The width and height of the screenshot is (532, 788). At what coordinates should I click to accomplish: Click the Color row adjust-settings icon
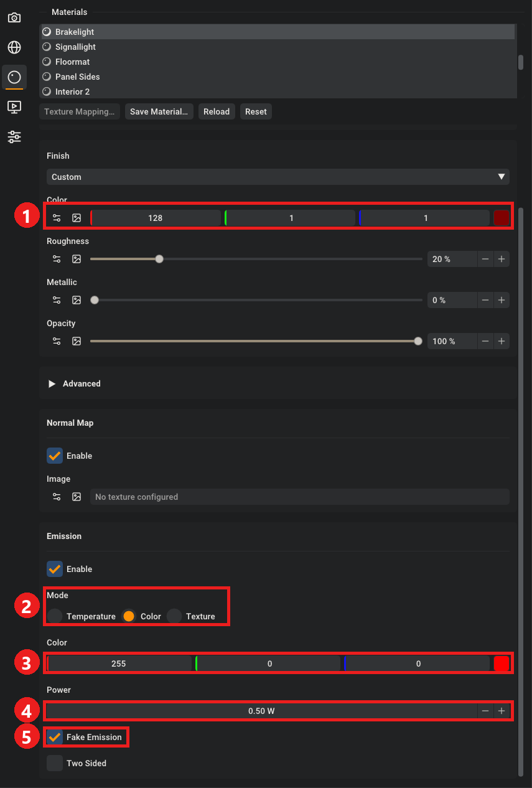click(57, 218)
